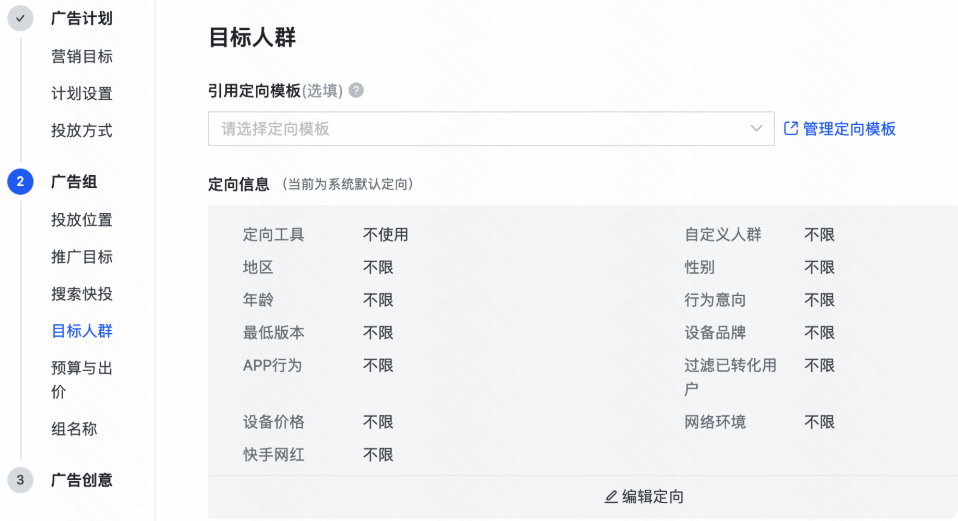Click the 不限 value for 自定义人群
Screen dimensions: 958x521
click(x=819, y=235)
